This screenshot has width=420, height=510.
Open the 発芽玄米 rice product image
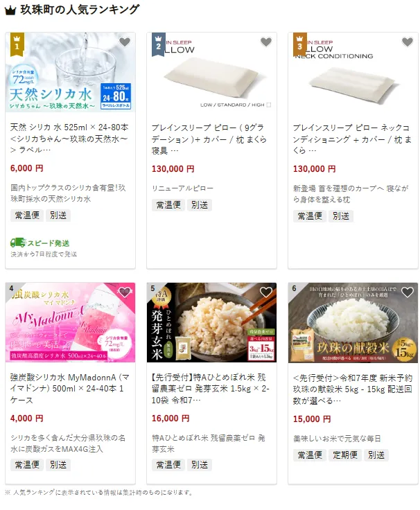[211, 322]
